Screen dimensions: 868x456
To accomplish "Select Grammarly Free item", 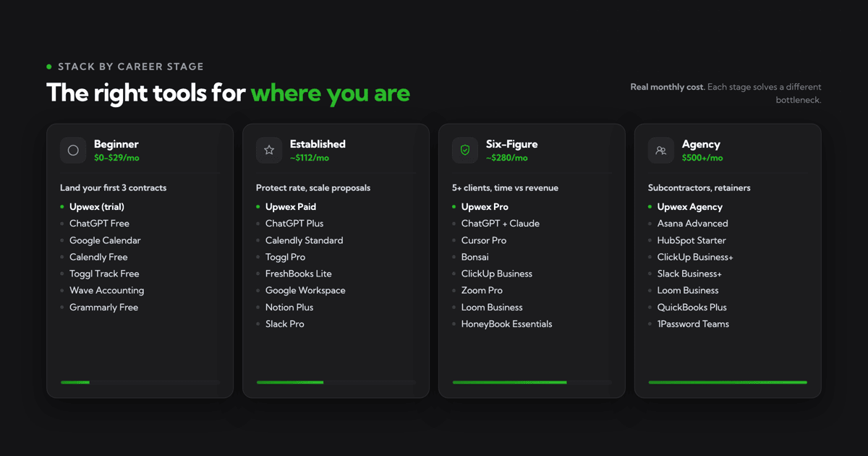I will [x=103, y=307].
